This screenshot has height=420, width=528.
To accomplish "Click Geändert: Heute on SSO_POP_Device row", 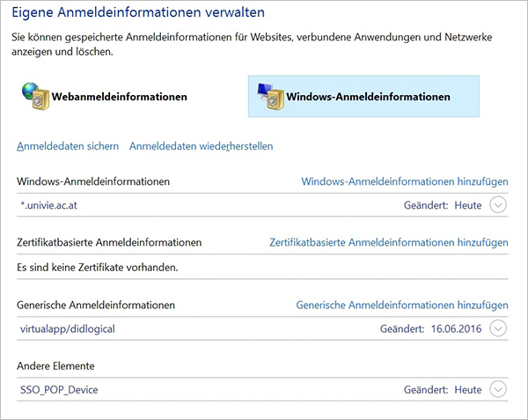I will tap(443, 390).
